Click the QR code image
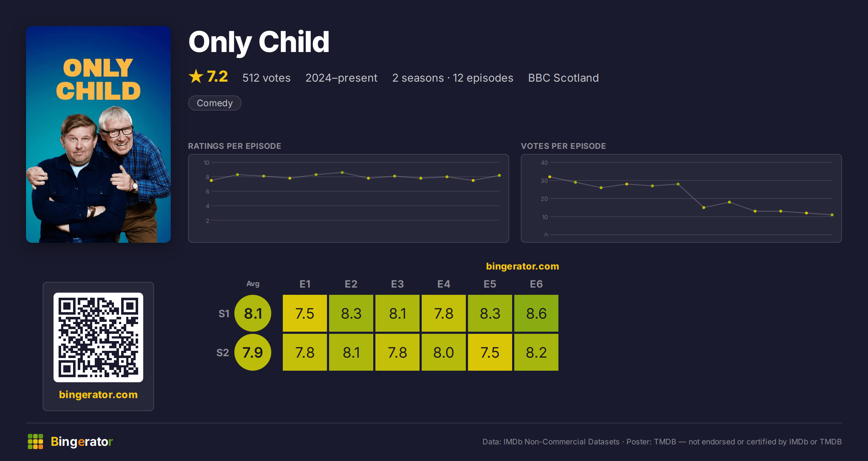The width and height of the screenshot is (868, 461). coord(98,337)
